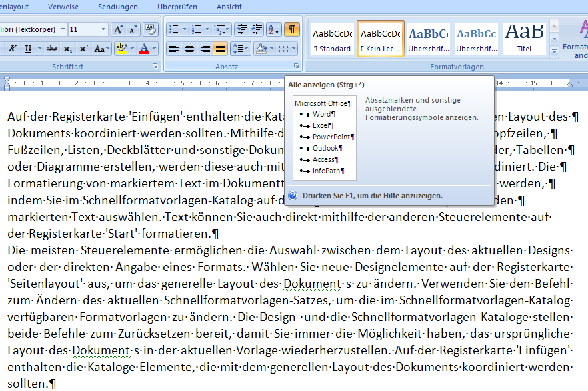The height and width of the screenshot is (391, 588).
Task: Apply superscript formatting
Action: pos(83,49)
